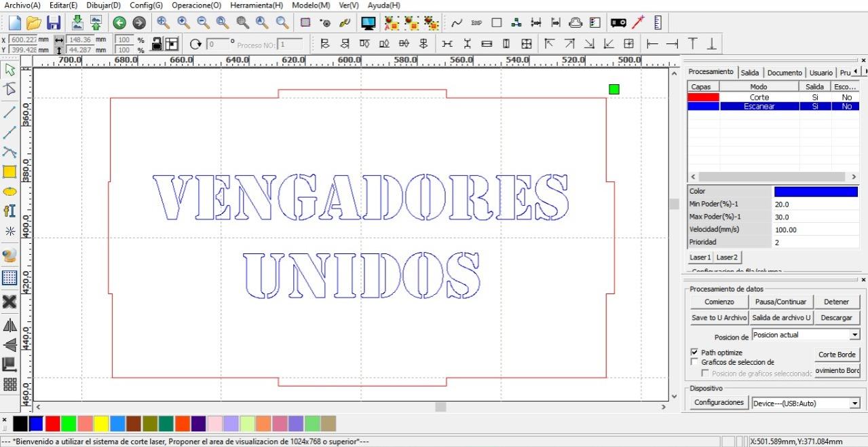Click the blue Color field in layer properties

[816, 192]
